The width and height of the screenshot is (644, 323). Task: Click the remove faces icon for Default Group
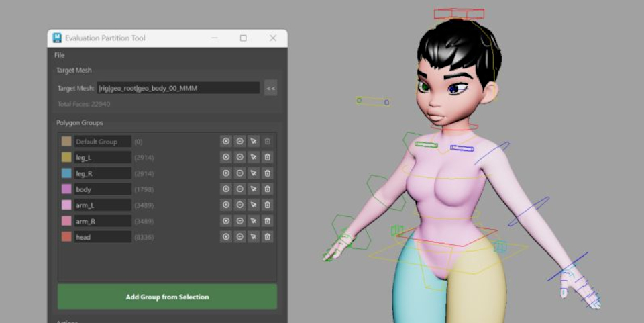tap(239, 142)
